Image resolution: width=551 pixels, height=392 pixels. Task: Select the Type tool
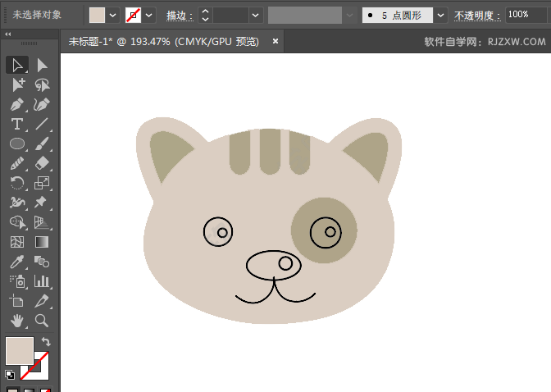16,124
